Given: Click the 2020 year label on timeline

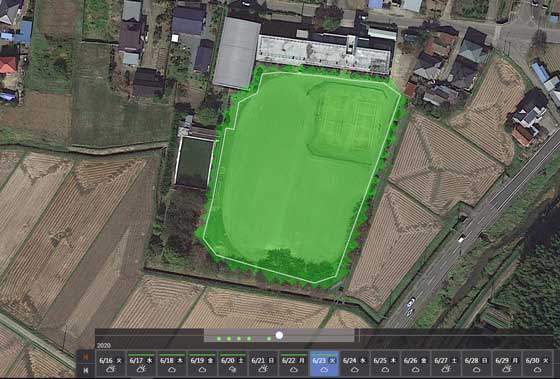Looking at the screenshot, I should coord(104,346).
